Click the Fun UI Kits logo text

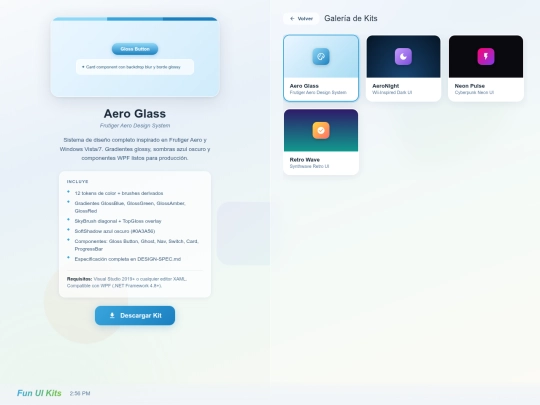pos(39,393)
